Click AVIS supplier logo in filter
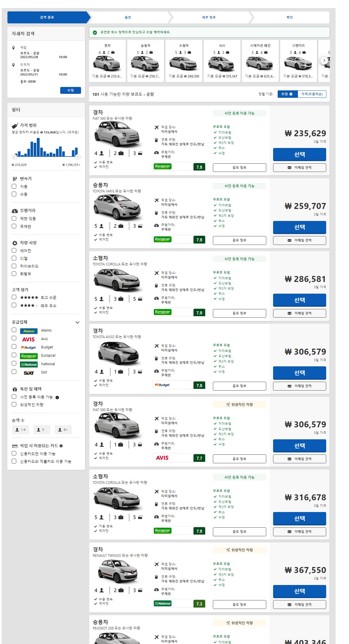The width and height of the screenshot is (349, 644). pos(29,339)
